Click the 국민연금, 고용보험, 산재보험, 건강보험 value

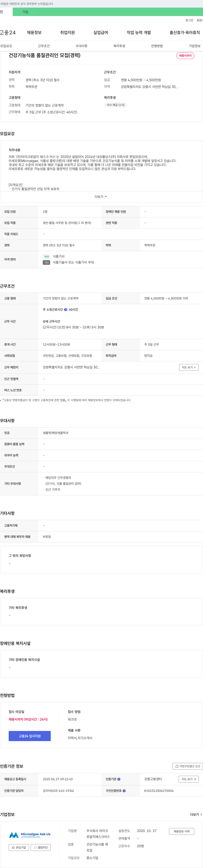point(67,356)
